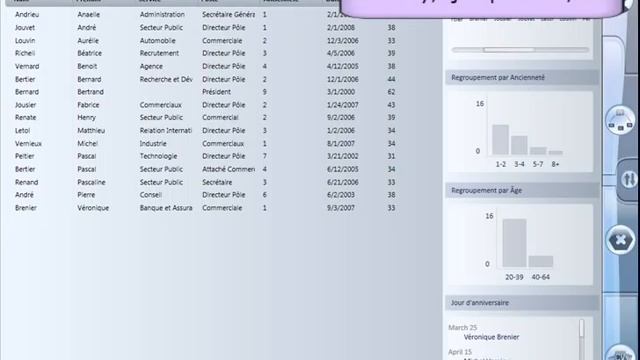Click the 'Technologie' service cell
640x360 pixels.
[158, 156]
